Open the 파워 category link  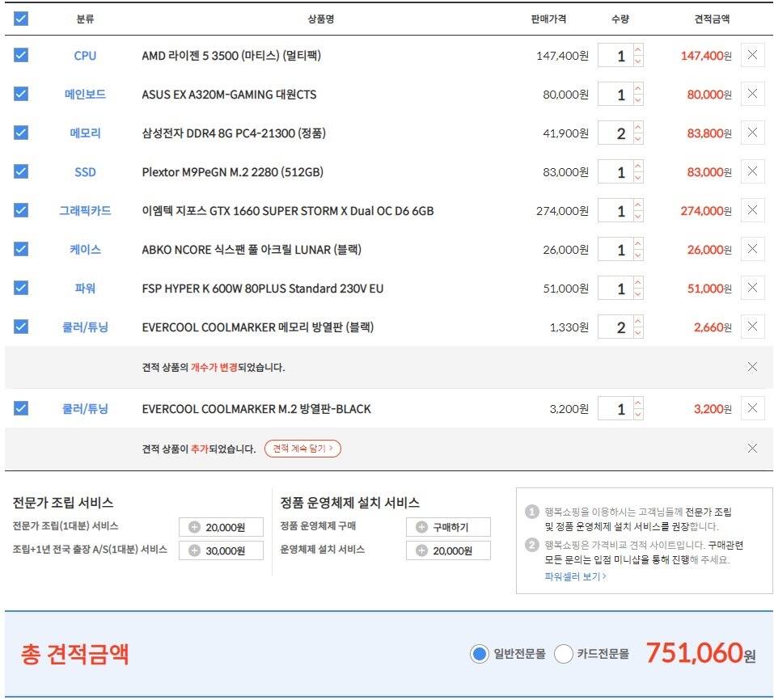[85, 288]
